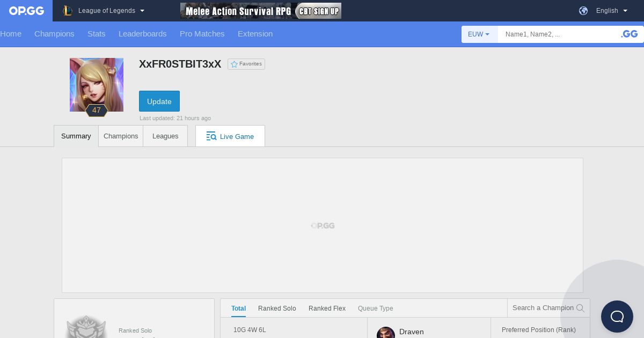The width and height of the screenshot is (644, 338).
Task: Switch to the Summary tab
Action: 76,136
